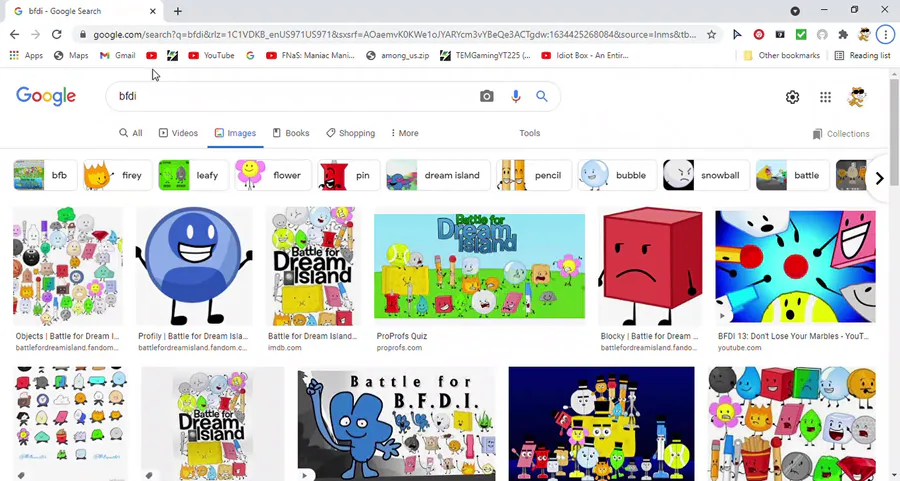Go back using the browser back arrow
Screen dimensions: 900x481
pyautogui.click(x=14, y=34)
